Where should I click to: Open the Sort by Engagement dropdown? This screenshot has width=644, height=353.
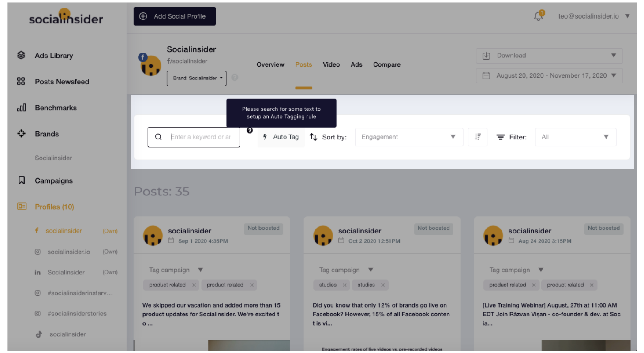point(409,137)
